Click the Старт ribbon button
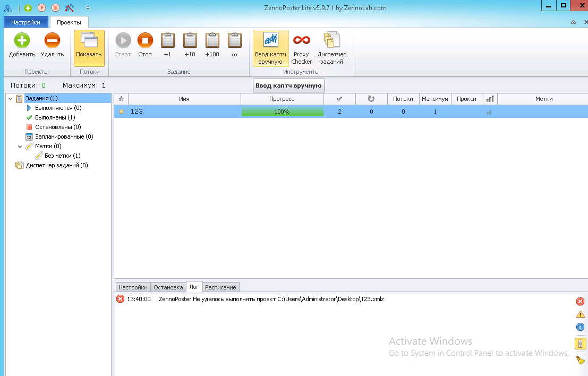 coord(123,45)
